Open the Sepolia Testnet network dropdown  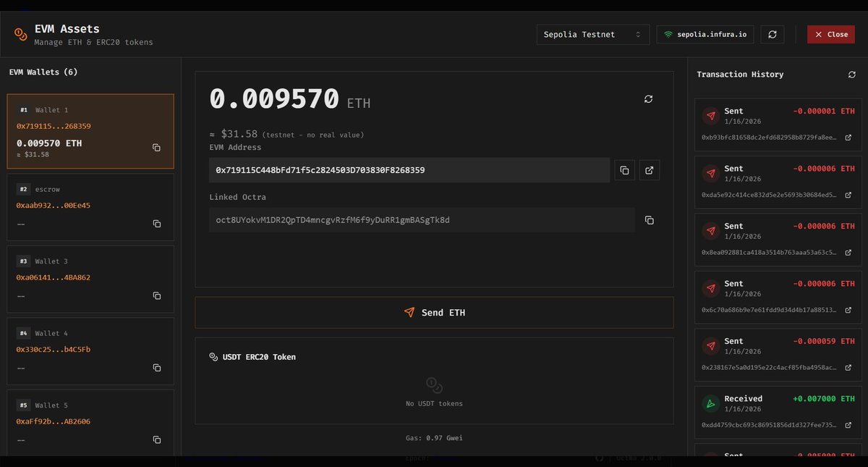pos(592,34)
